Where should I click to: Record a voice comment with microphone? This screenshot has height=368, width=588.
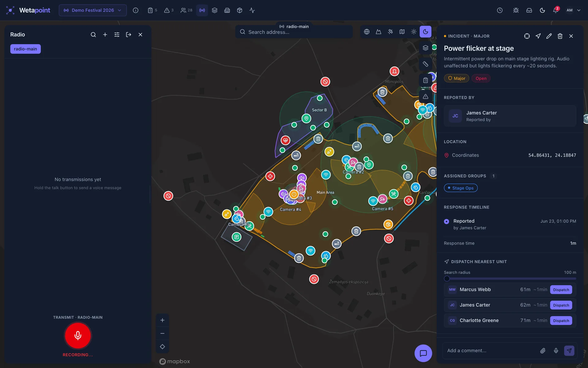(x=556, y=351)
